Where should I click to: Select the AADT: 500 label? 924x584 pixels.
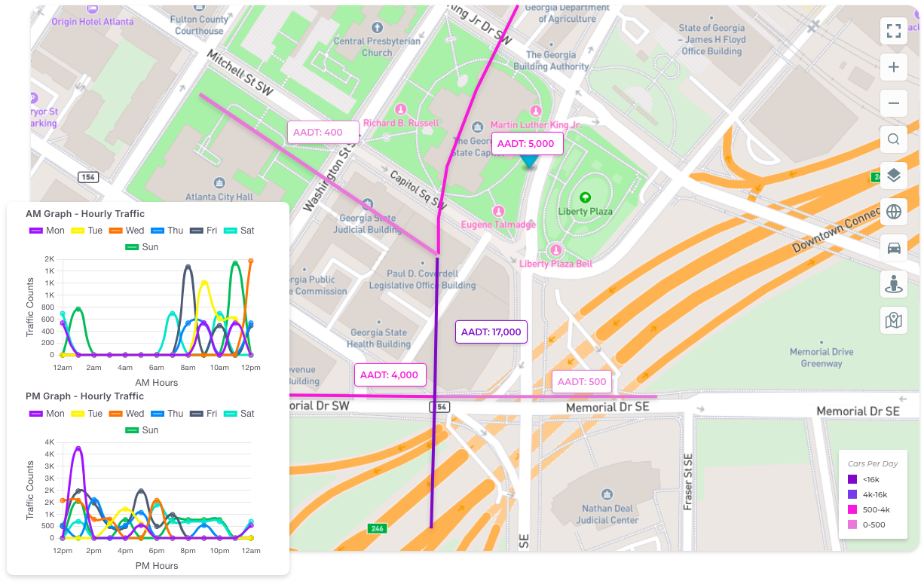pyautogui.click(x=581, y=382)
